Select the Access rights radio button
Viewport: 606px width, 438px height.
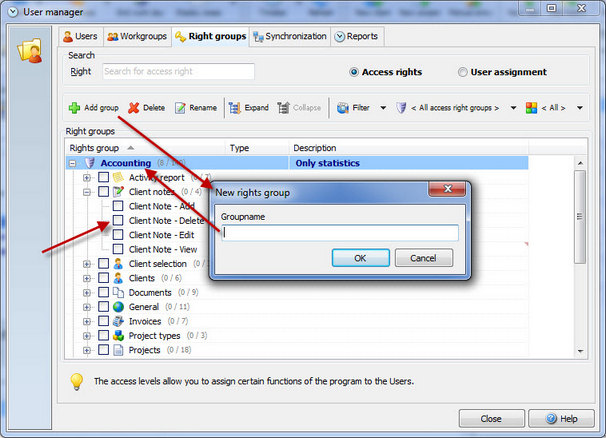354,72
